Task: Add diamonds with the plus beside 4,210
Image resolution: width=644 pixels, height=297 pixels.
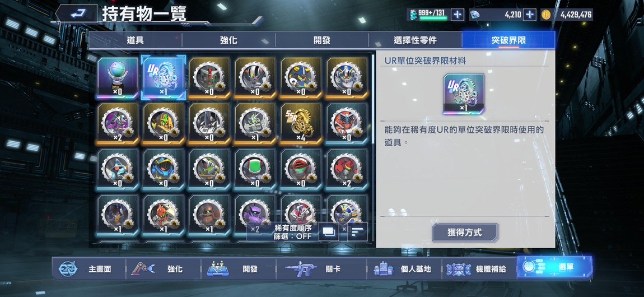Action: point(530,15)
